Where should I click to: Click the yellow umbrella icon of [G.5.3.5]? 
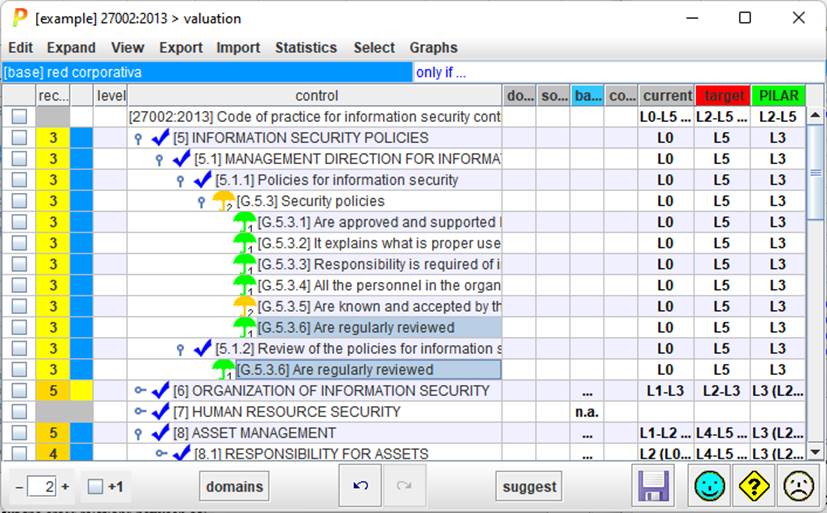244,306
